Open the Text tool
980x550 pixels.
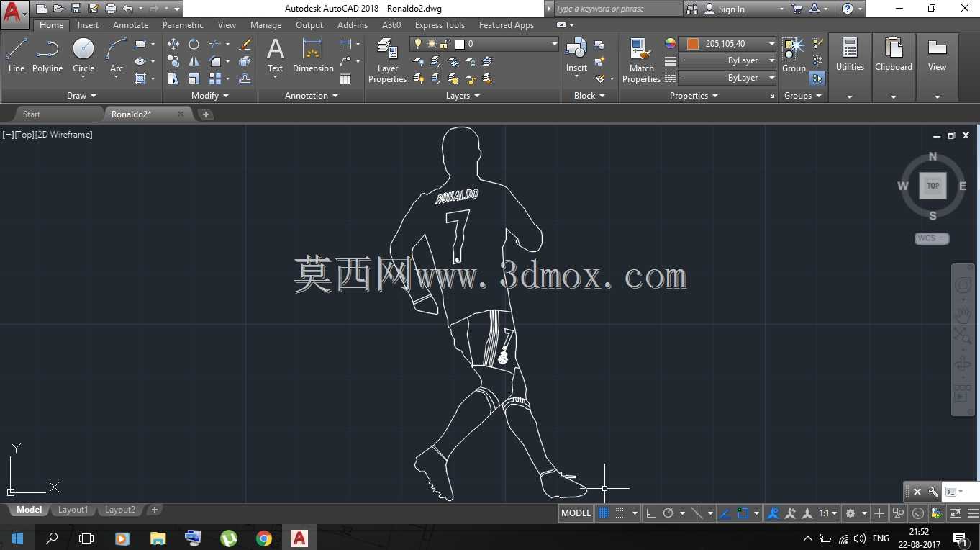[x=276, y=56]
